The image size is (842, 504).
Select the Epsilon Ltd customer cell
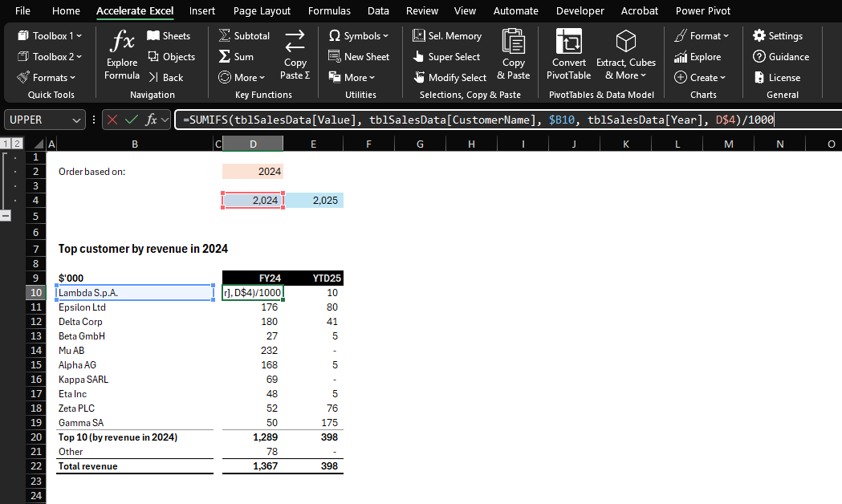pos(135,307)
